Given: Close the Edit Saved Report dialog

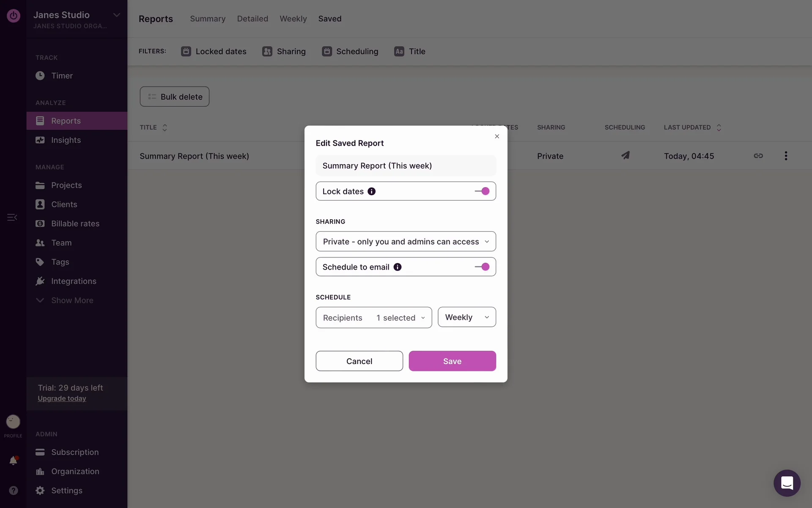Looking at the screenshot, I should click(497, 136).
